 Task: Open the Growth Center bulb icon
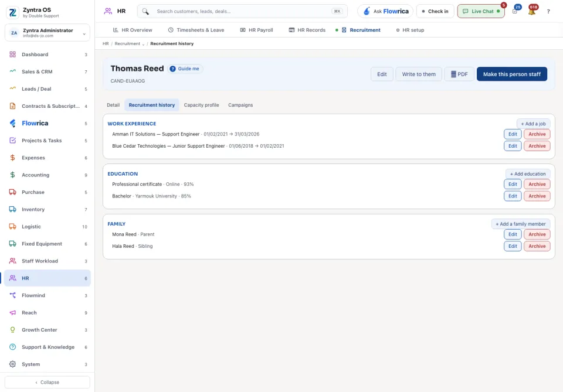pyautogui.click(x=12, y=329)
